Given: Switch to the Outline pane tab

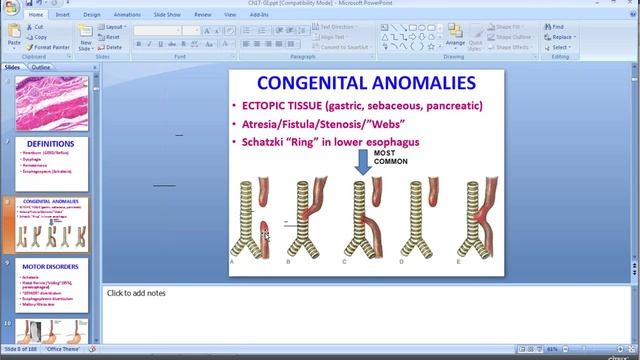Looking at the screenshot, I should click(41, 67).
